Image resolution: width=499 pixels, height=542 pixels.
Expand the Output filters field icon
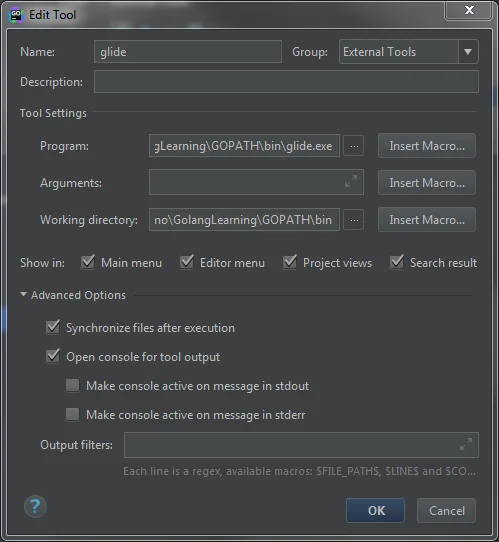click(x=466, y=444)
